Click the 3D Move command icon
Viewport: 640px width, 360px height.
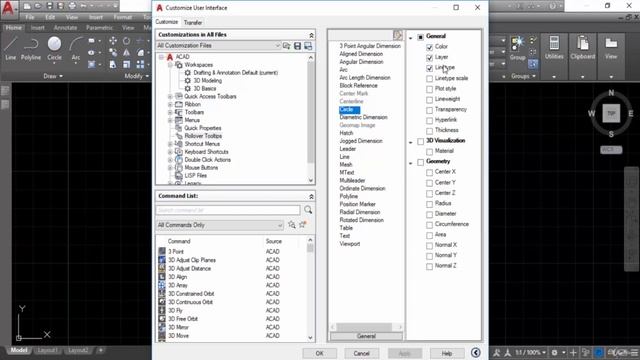(162, 336)
